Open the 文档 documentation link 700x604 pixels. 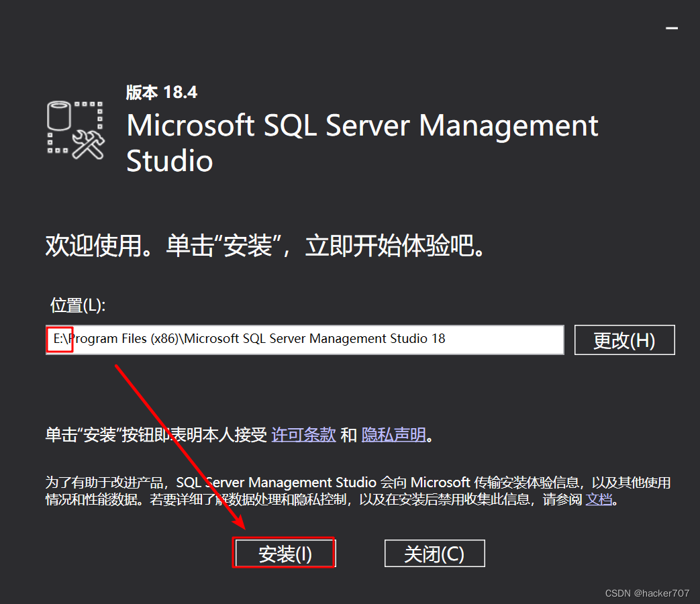click(599, 499)
